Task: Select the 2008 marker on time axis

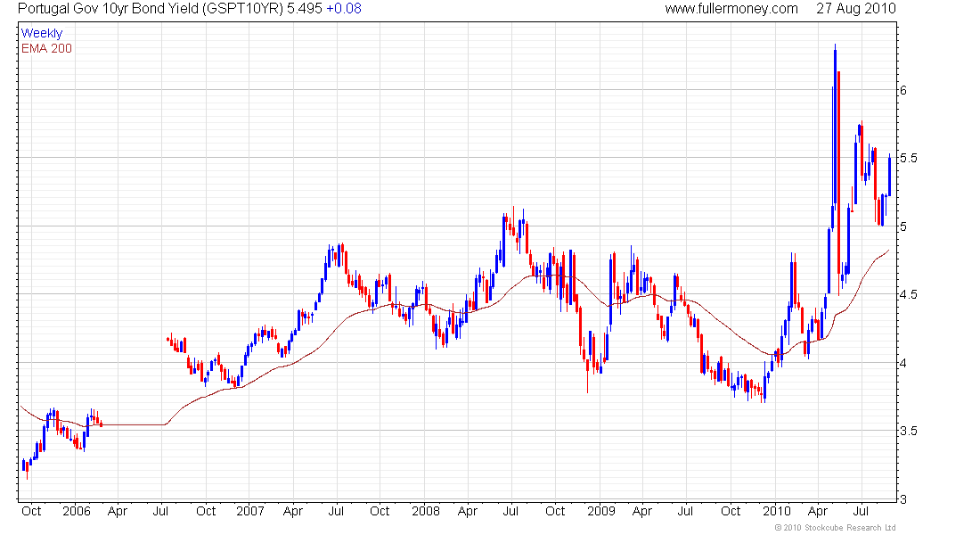Action: (425, 512)
